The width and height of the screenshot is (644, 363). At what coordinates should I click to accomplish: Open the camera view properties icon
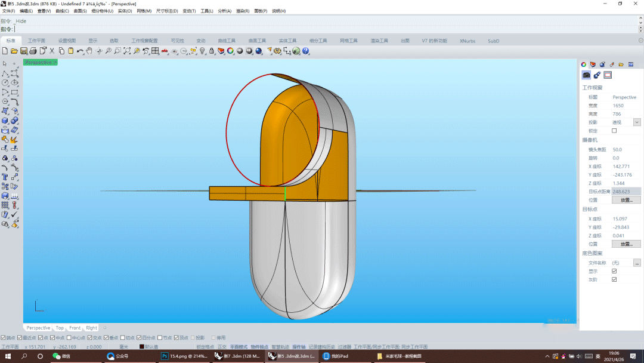[586, 75]
